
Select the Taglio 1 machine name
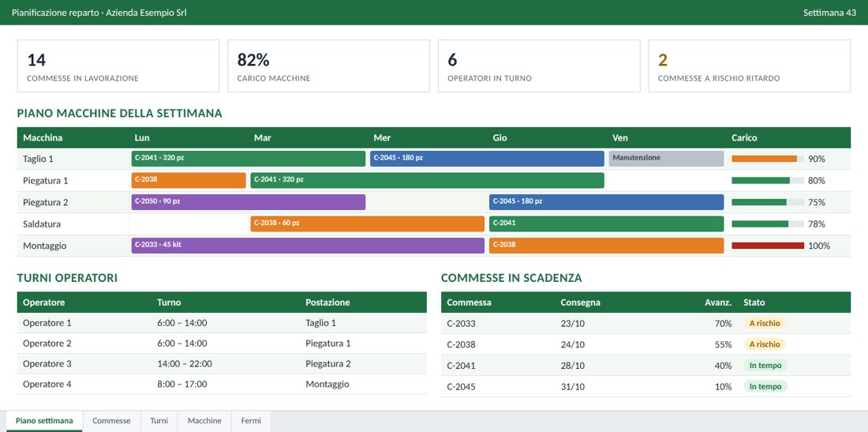pyautogui.click(x=38, y=159)
